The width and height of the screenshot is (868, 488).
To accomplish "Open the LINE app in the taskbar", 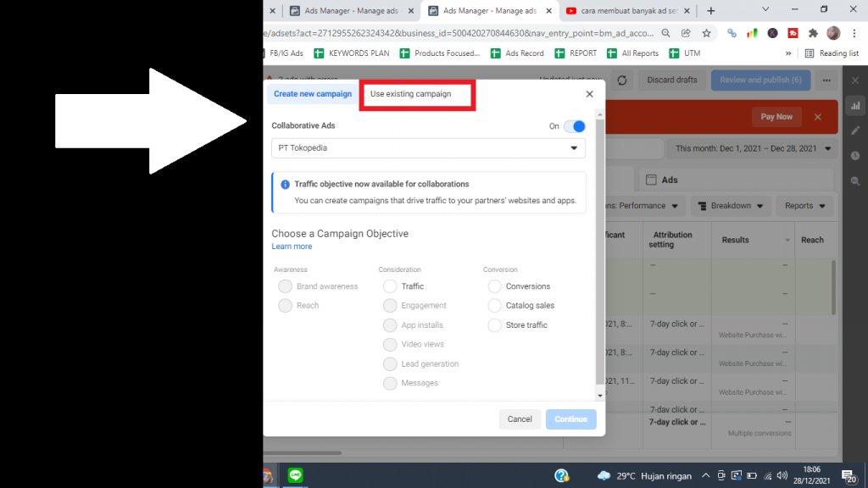I will click(295, 475).
